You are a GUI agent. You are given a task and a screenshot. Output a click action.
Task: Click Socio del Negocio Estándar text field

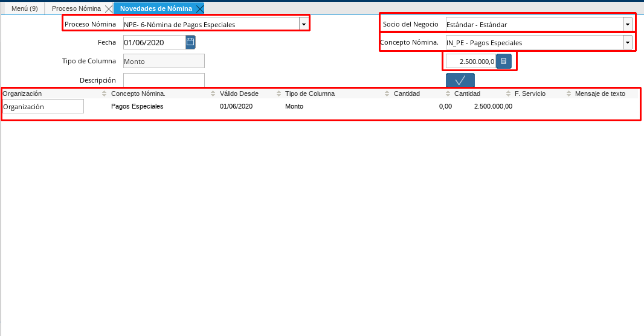(534, 24)
